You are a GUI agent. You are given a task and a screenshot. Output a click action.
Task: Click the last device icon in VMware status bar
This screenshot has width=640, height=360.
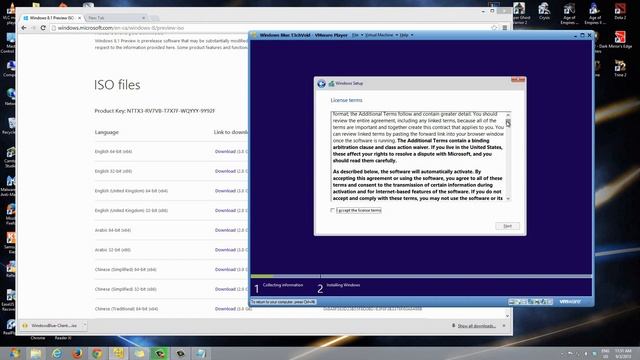point(549,302)
